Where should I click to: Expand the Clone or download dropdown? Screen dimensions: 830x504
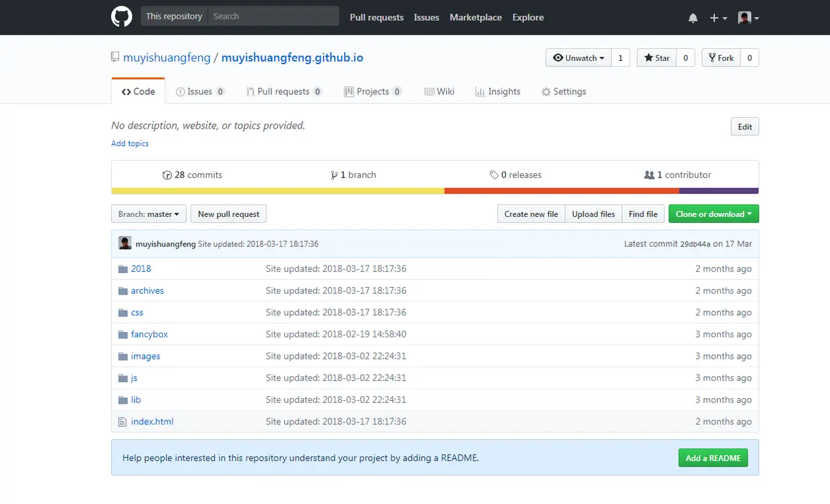714,214
